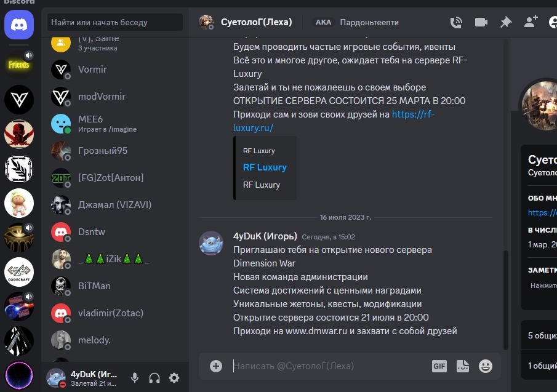The image size is (557, 392).
Task: Click the СуетолоГ(Леха) header name
Action: pyautogui.click(x=257, y=22)
